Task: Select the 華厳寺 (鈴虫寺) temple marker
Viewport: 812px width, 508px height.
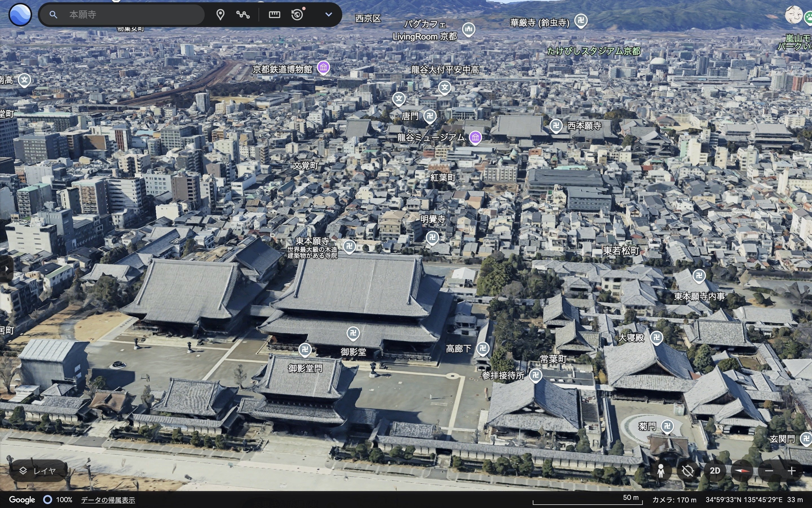Action: coord(581,21)
